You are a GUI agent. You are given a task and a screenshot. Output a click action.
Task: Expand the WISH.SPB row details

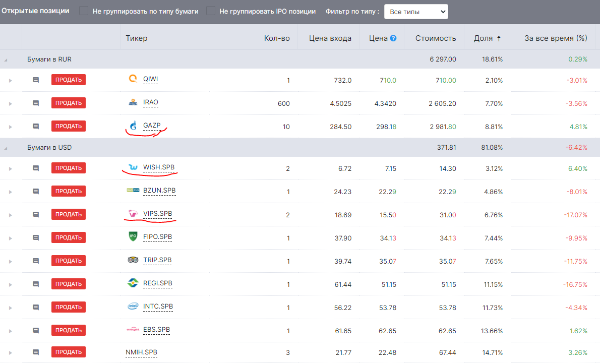(10, 168)
